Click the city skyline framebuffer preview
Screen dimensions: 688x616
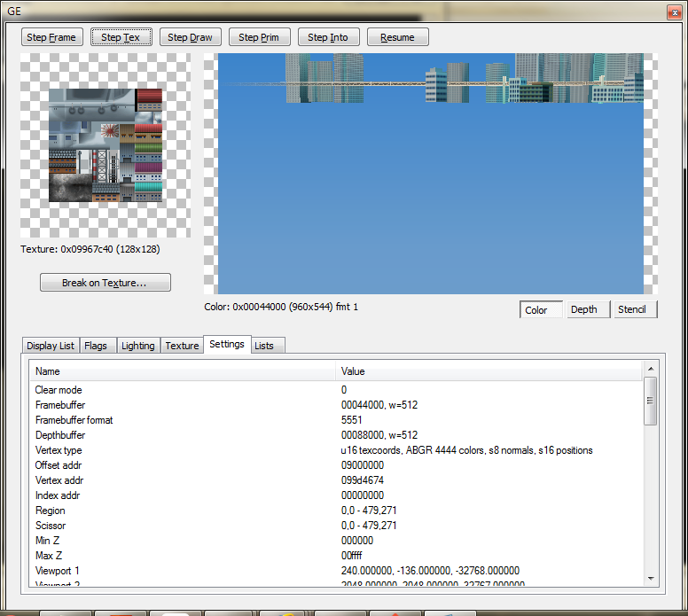point(430,173)
